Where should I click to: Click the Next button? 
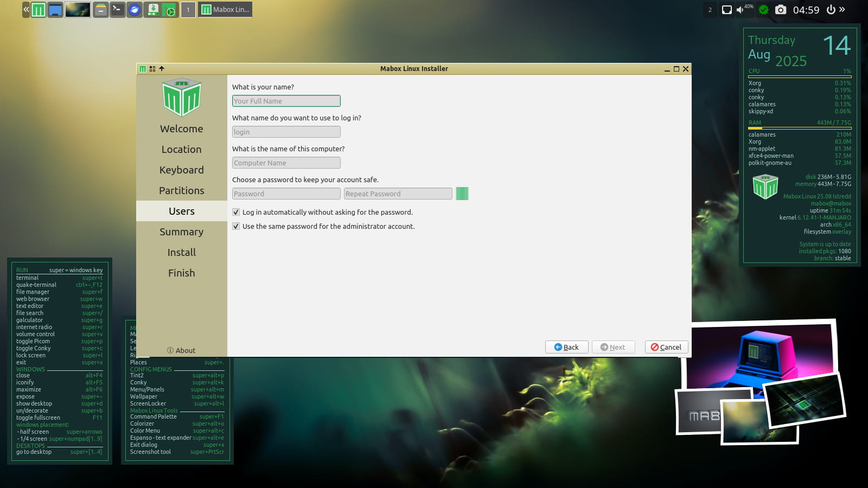[614, 347]
